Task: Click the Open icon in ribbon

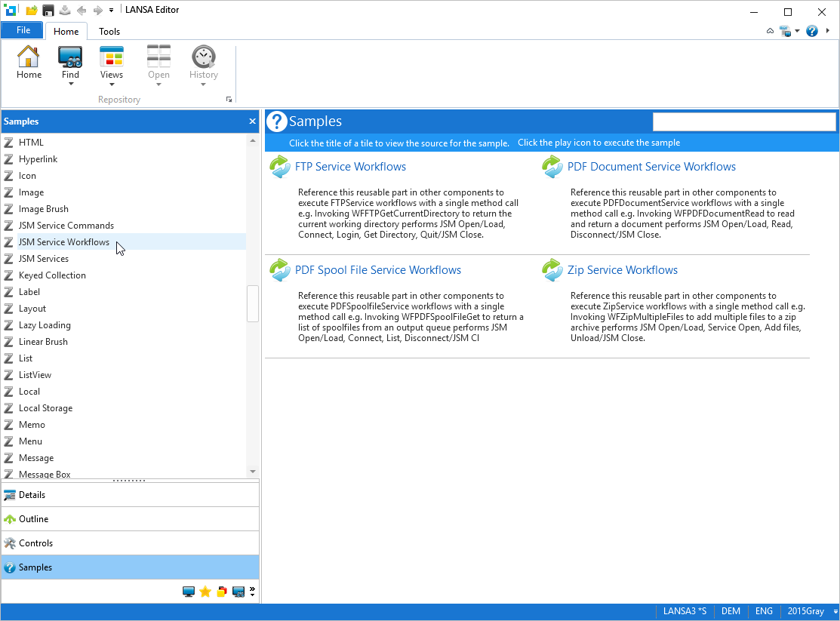Action: pyautogui.click(x=158, y=57)
